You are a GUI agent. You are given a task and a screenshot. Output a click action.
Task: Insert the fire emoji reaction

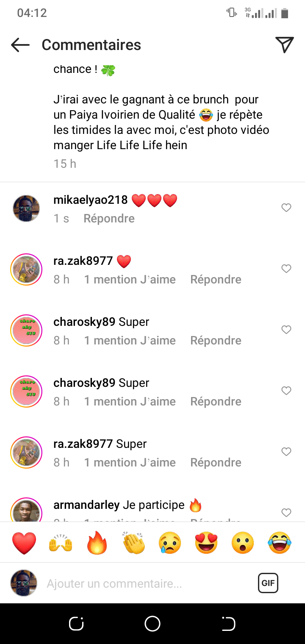[97, 543]
